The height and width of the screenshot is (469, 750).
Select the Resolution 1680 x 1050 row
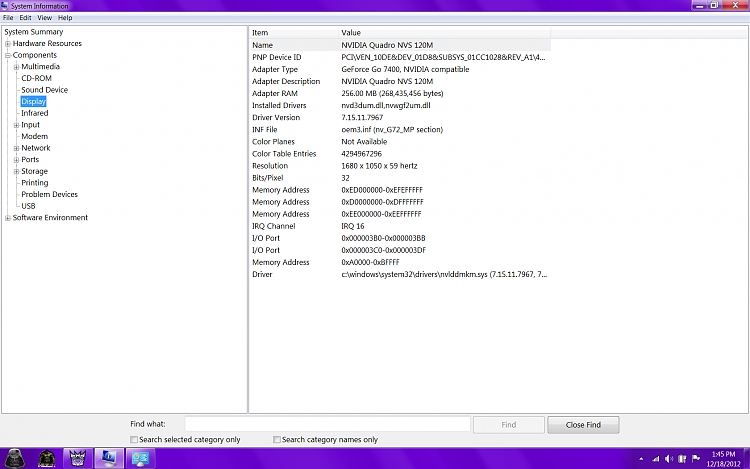400,166
